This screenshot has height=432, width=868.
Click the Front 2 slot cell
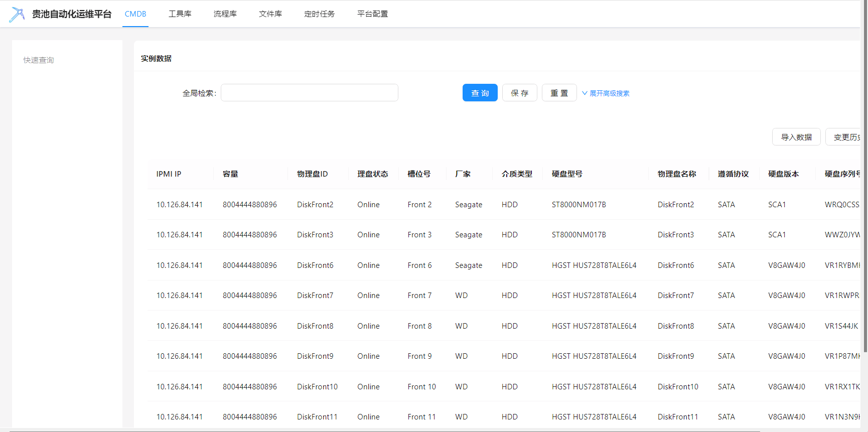point(419,205)
